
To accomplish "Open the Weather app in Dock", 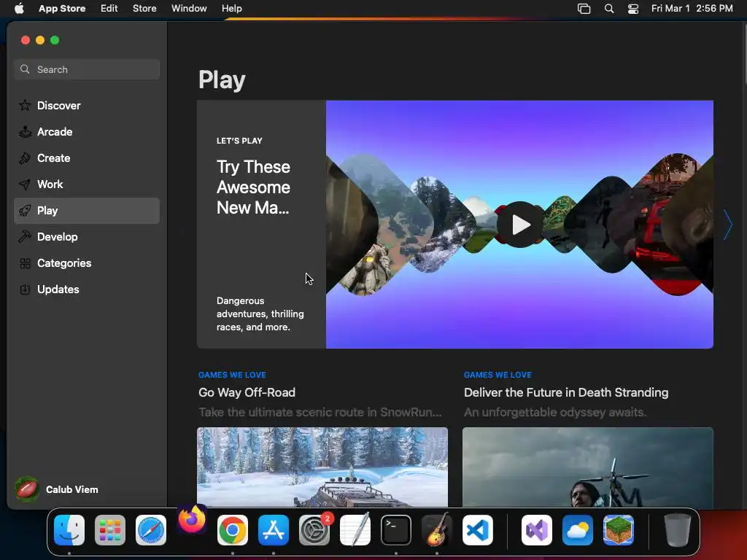I will coord(578,529).
